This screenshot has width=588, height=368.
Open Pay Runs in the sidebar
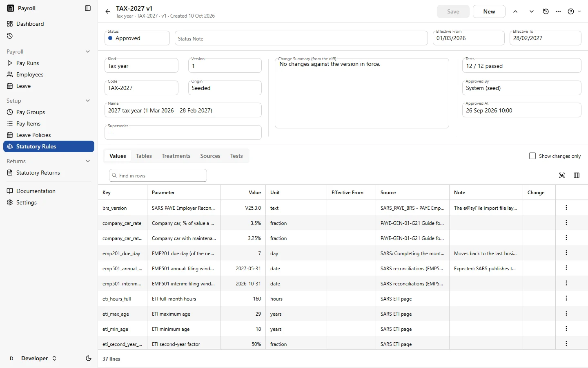click(x=49, y=63)
